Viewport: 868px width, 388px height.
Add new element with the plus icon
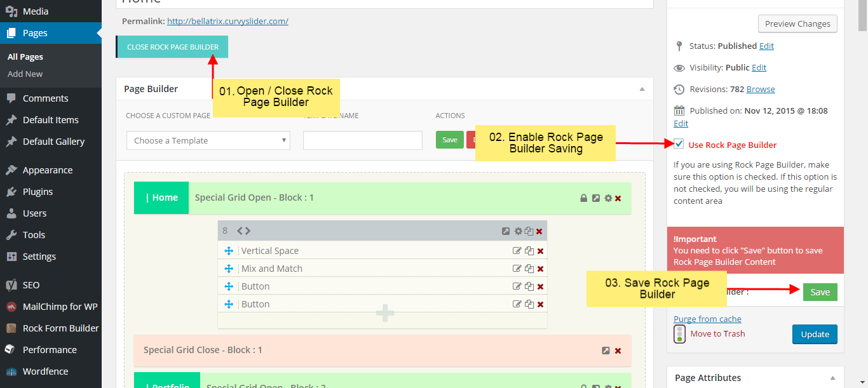(385, 313)
